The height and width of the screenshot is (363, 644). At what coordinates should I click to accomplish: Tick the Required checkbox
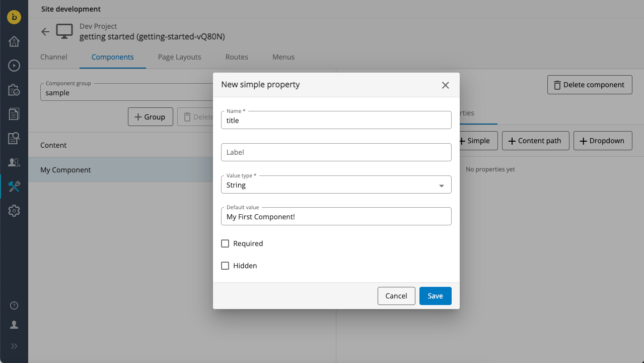225,244
